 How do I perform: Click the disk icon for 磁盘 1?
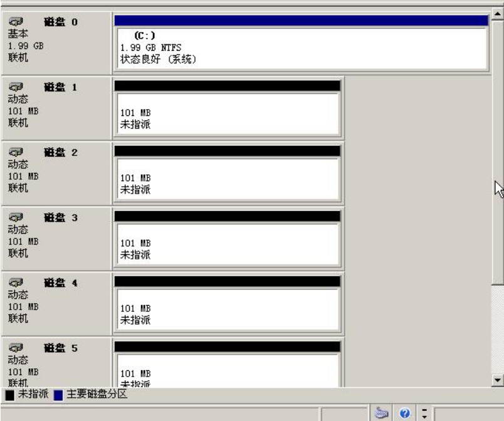[x=16, y=87]
